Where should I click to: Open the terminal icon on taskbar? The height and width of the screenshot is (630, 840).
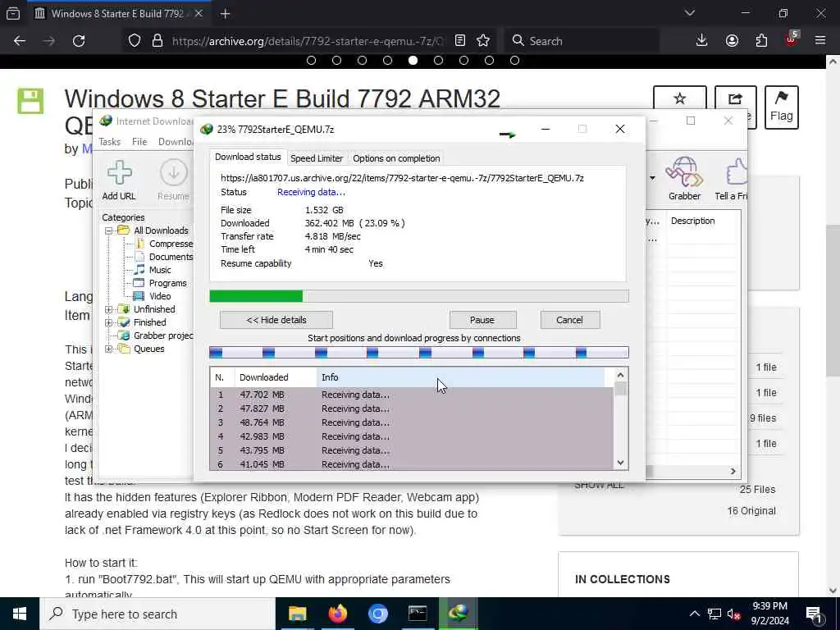tap(418, 614)
